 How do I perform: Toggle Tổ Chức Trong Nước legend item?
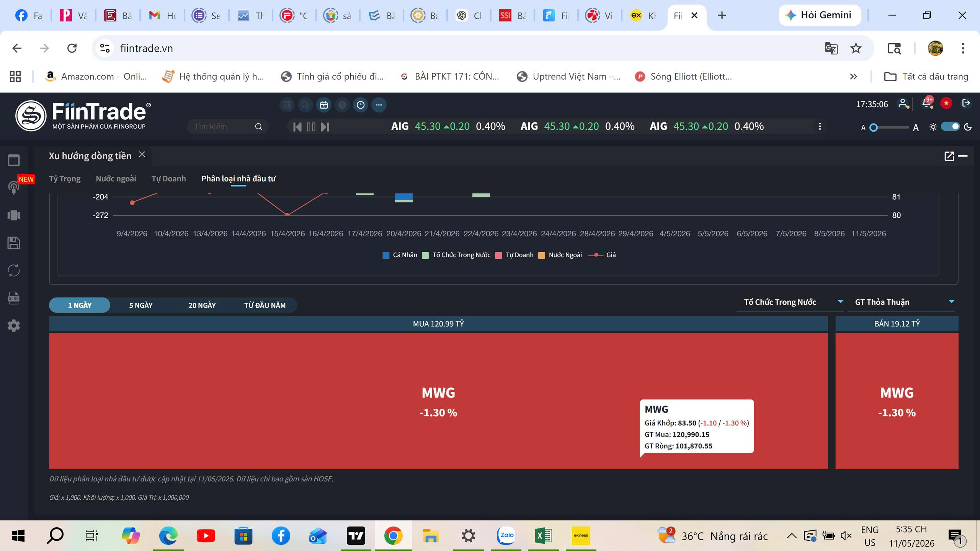[x=456, y=255]
